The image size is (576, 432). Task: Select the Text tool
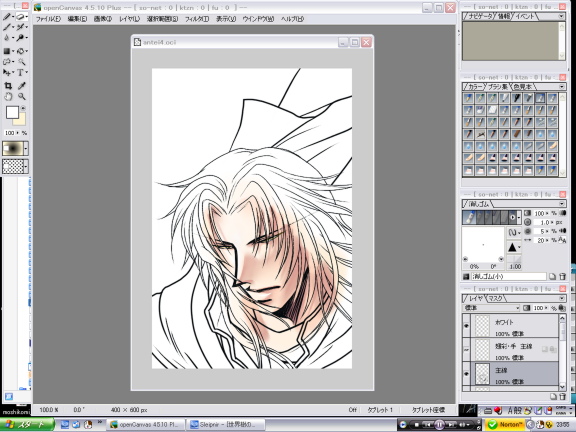click(x=20, y=72)
